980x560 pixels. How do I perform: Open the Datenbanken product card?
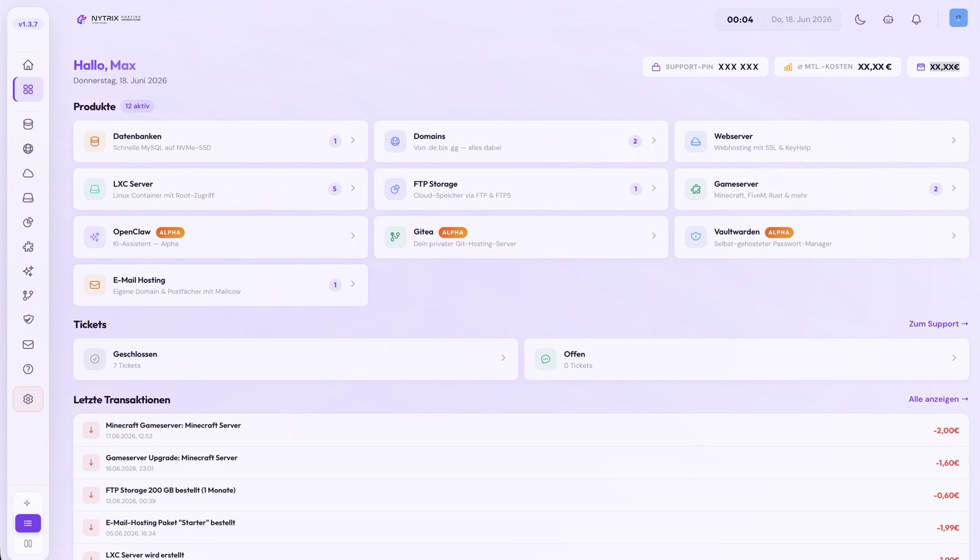[x=221, y=142]
